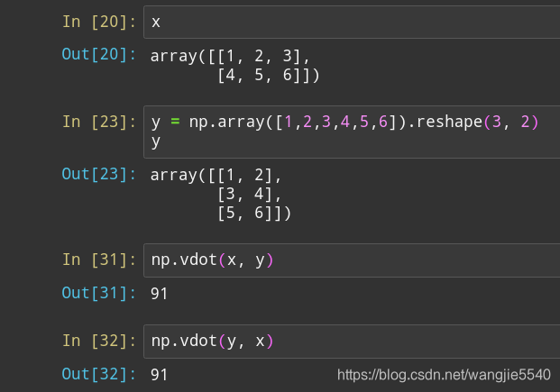Click the 91 result of Out[31]
Viewport: 560px width, 392px height.
tap(159, 294)
